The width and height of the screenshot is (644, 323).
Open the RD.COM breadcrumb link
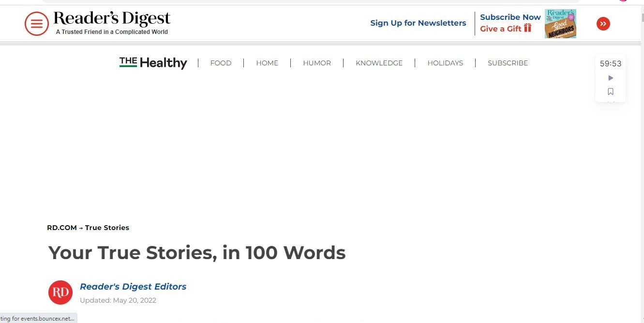[61, 228]
